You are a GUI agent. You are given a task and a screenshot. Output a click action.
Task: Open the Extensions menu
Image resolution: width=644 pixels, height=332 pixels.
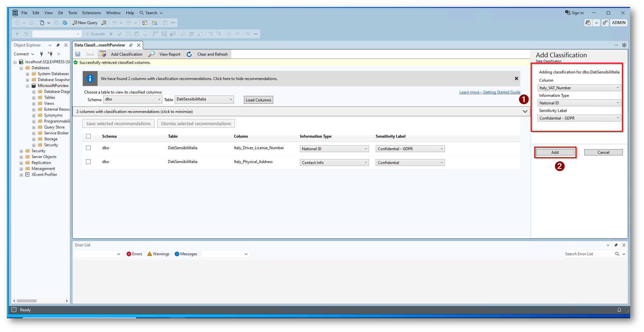click(91, 13)
